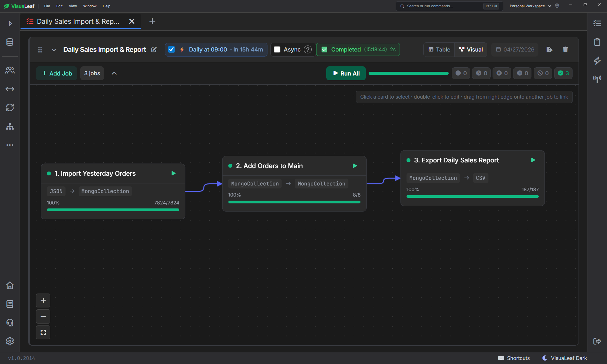Image resolution: width=607 pixels, height=364 pixels.
Task: Edit the Daily Sales Import & Report name
Action: pos(154,50)
